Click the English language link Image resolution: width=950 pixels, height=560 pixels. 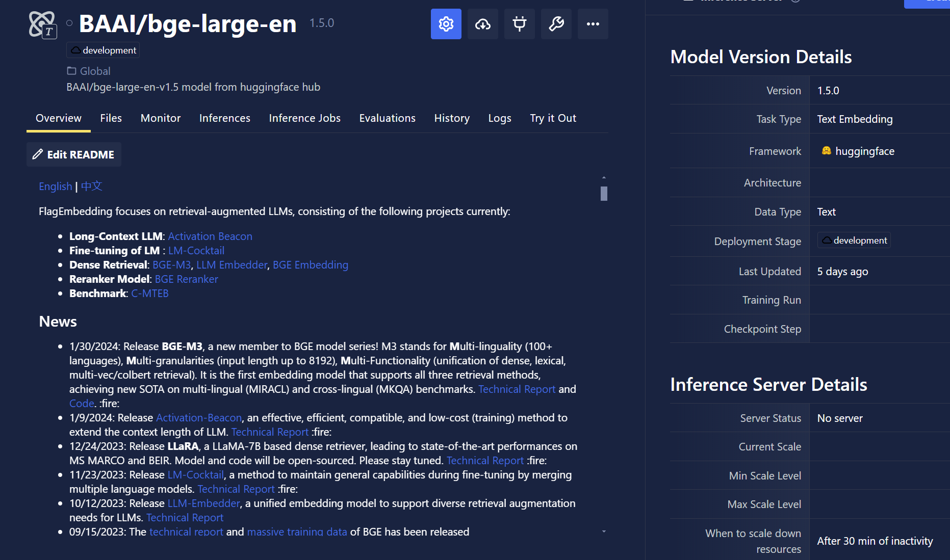pyautogui.click(x=56, y=186)
